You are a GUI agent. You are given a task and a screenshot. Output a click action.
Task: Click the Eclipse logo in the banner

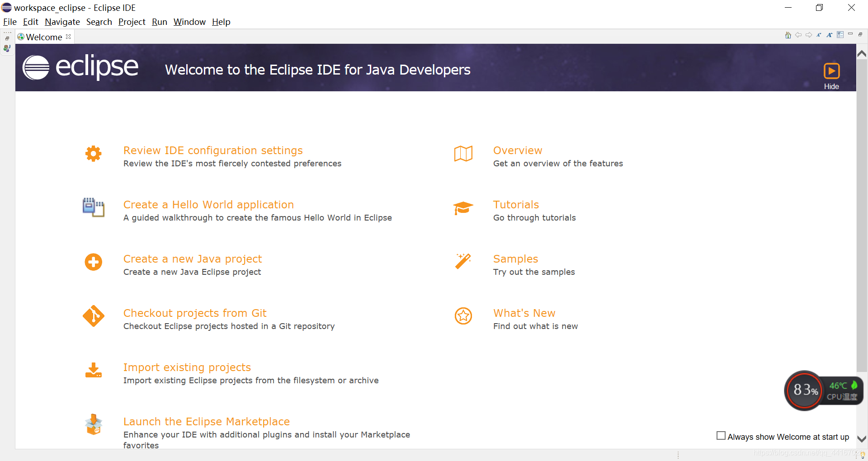[80, 68]
